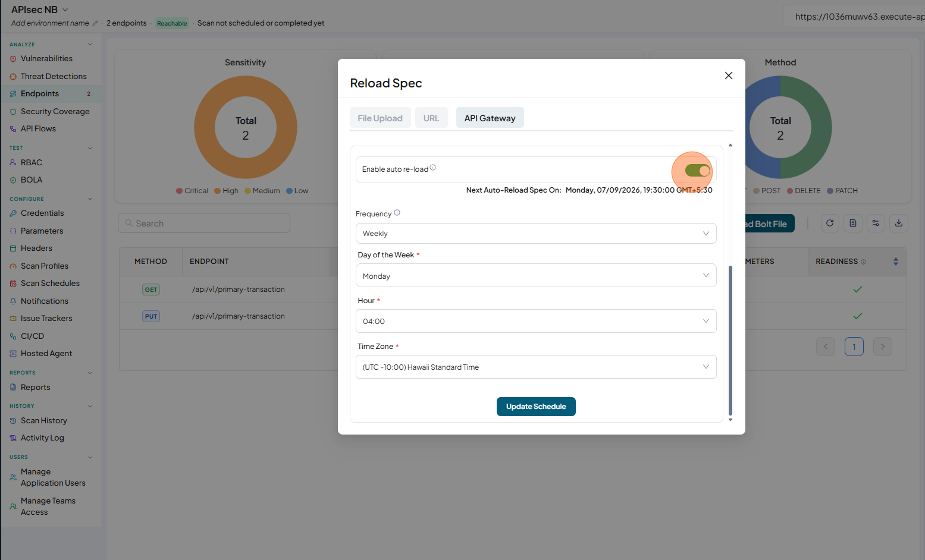Click the RBAC icon in the sidebar

(x=13, y=163)
